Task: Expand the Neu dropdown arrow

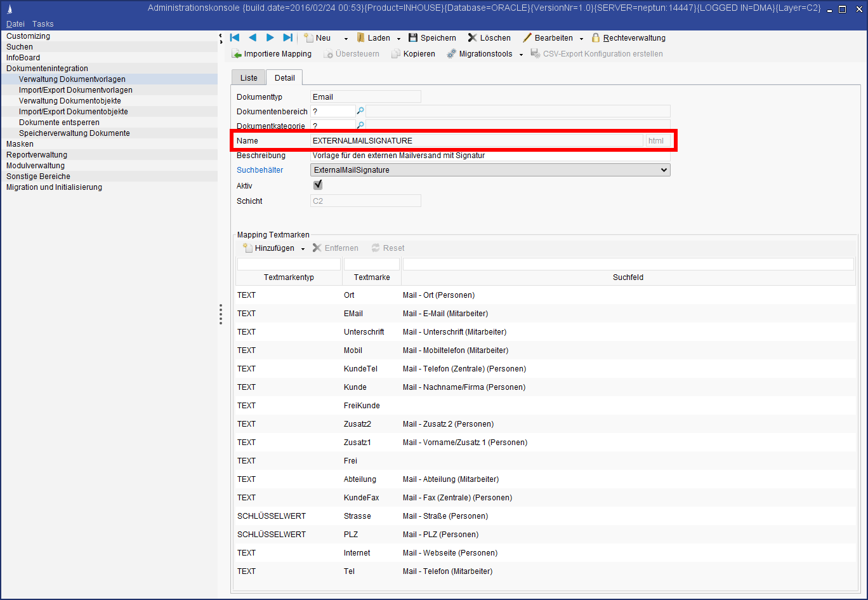Action: pos(346,39)
